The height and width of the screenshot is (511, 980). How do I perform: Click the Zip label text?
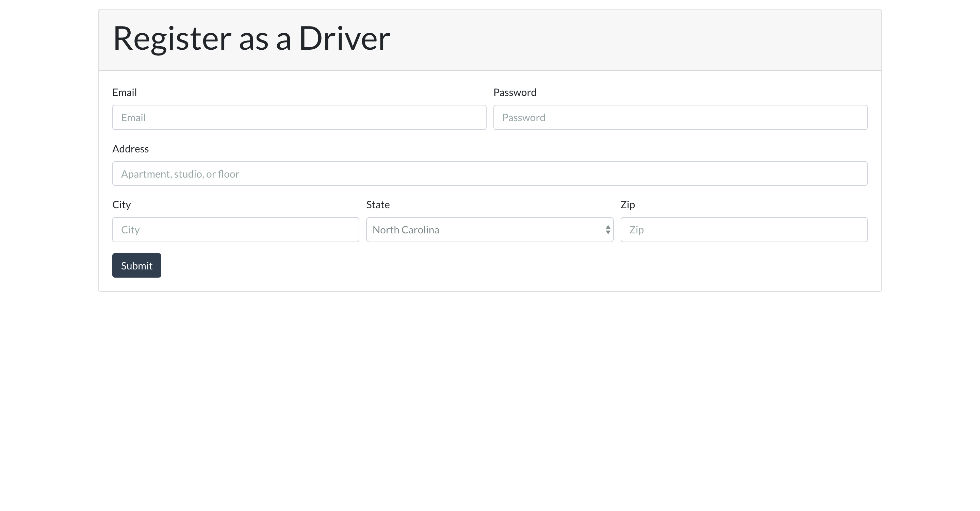point(627,205)
